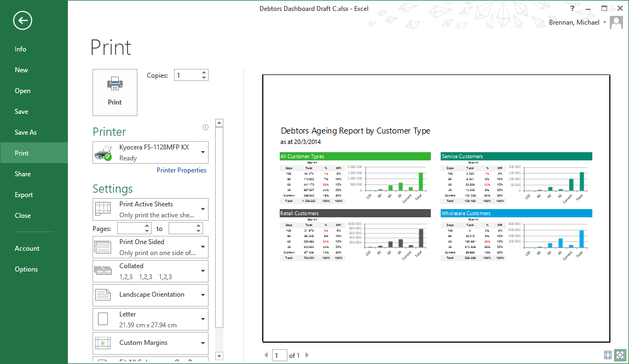Open Printer Properties link
The image size is (629, 364).
click(x=181, y=170)
